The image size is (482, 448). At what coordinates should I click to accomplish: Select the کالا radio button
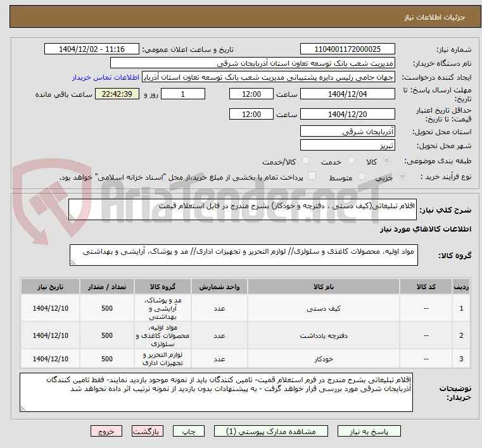click(x=387, y=161)
